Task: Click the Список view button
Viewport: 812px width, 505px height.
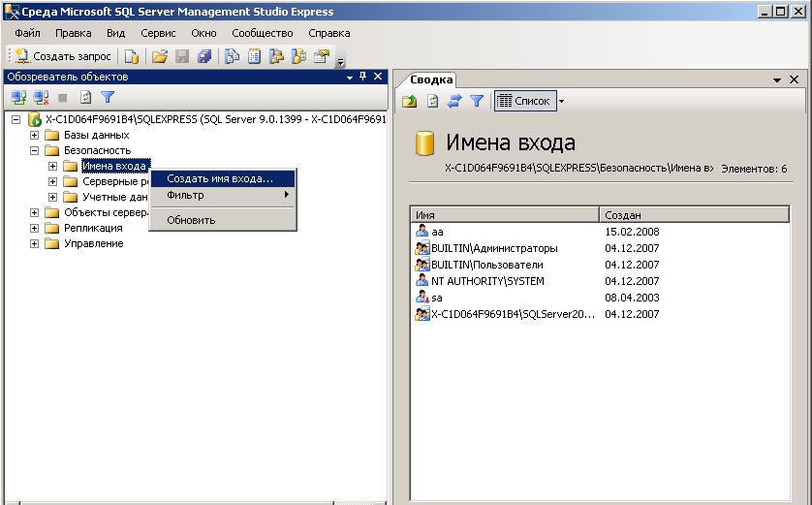Action: pyautogui.click(x=524, y=101)
